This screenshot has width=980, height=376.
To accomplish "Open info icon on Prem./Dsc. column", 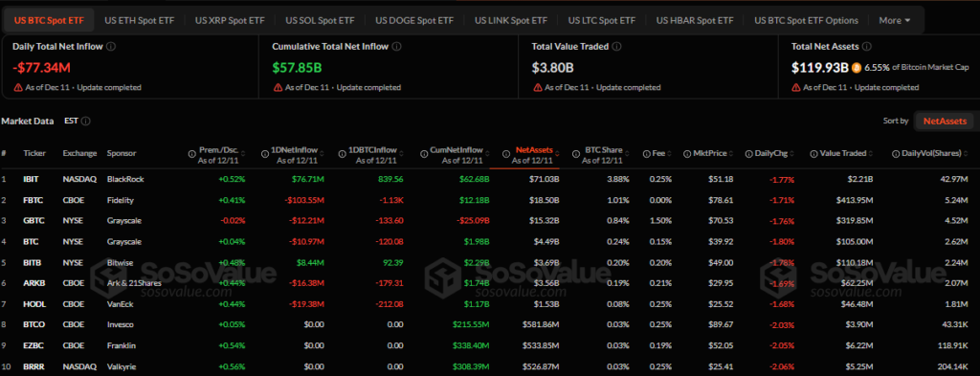I will pos(191,154).
